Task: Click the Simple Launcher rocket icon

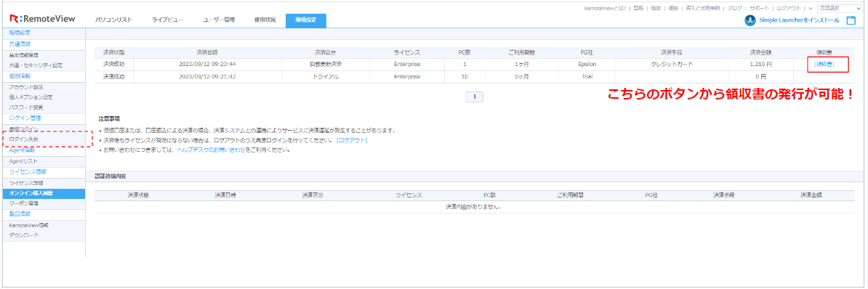Action: coord(750,20)
